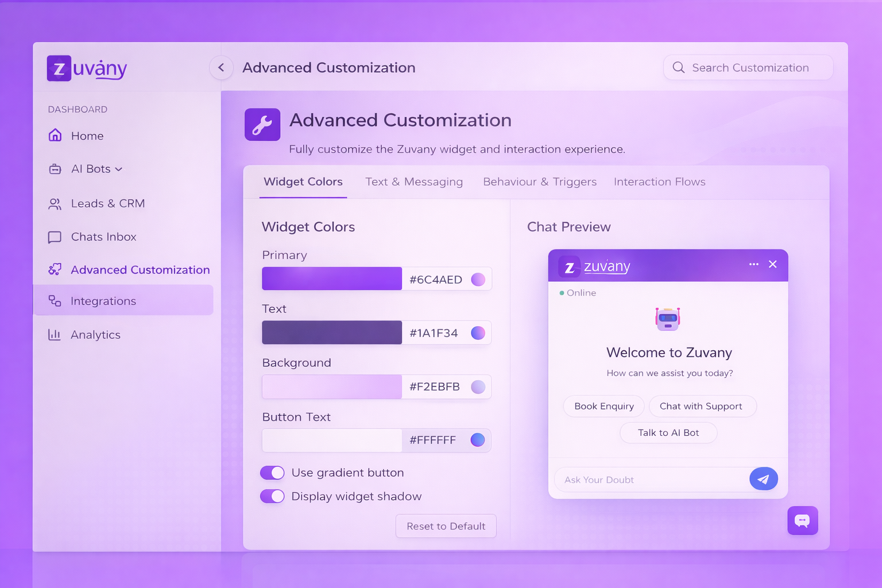This screenshot has height=588, width=882.
Task: Click the Reset to Default button
Action: click(x=446, y=525)
